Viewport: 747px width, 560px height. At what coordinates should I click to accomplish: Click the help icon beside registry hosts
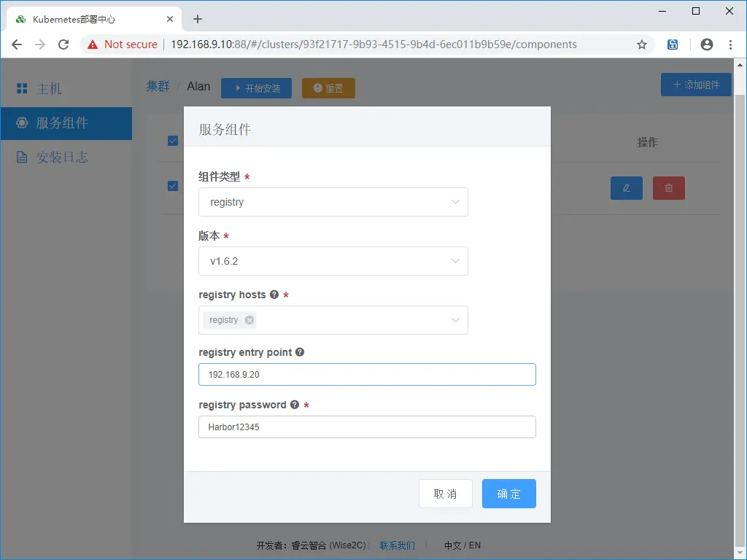pyautogui.click(x=274, y=295)
